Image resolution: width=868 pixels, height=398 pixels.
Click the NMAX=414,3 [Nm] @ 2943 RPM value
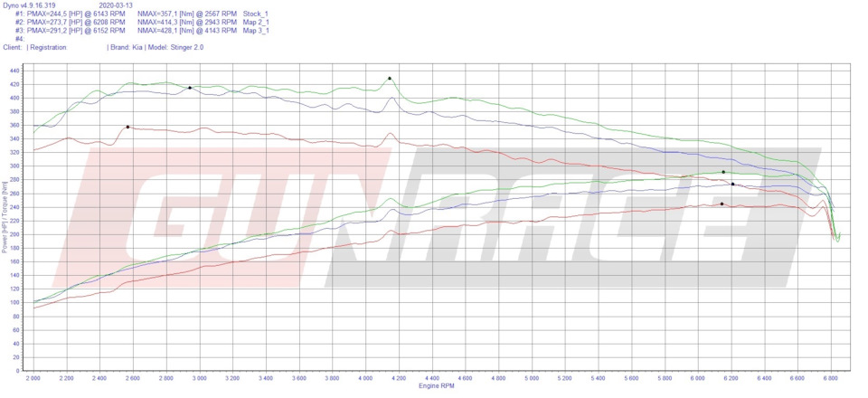pyautogui.click(x=187, y=22)
